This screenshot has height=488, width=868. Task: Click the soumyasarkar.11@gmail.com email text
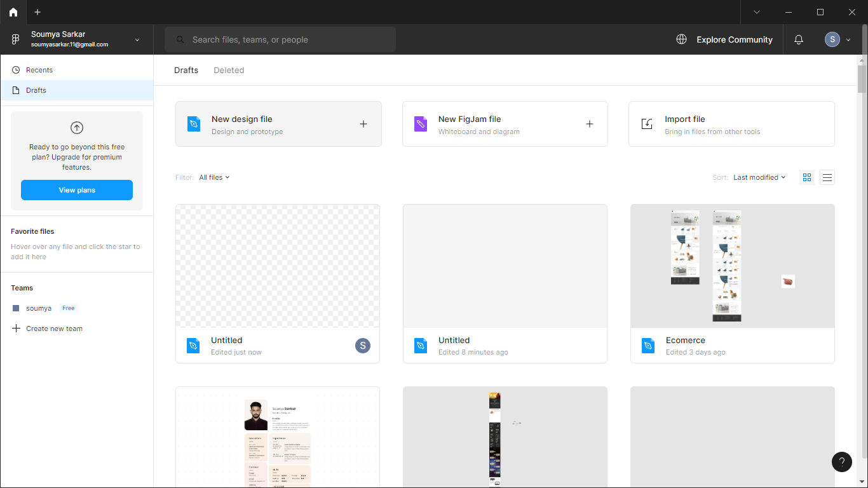(69, 44)
